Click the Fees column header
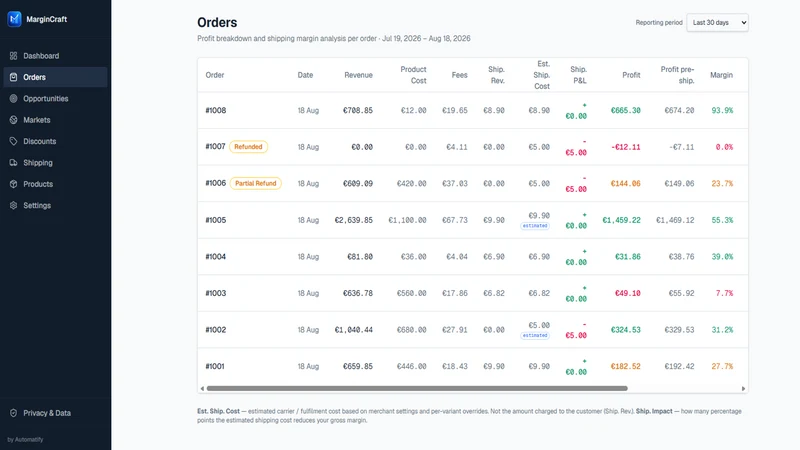Image resolution: width=800 pixels, height=450 pixels. tap(459, 75)
